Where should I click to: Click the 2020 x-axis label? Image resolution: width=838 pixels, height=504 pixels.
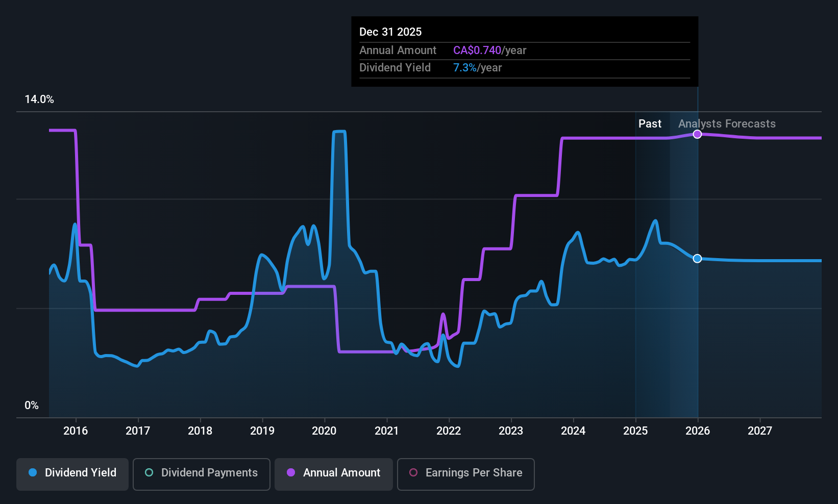324,431
